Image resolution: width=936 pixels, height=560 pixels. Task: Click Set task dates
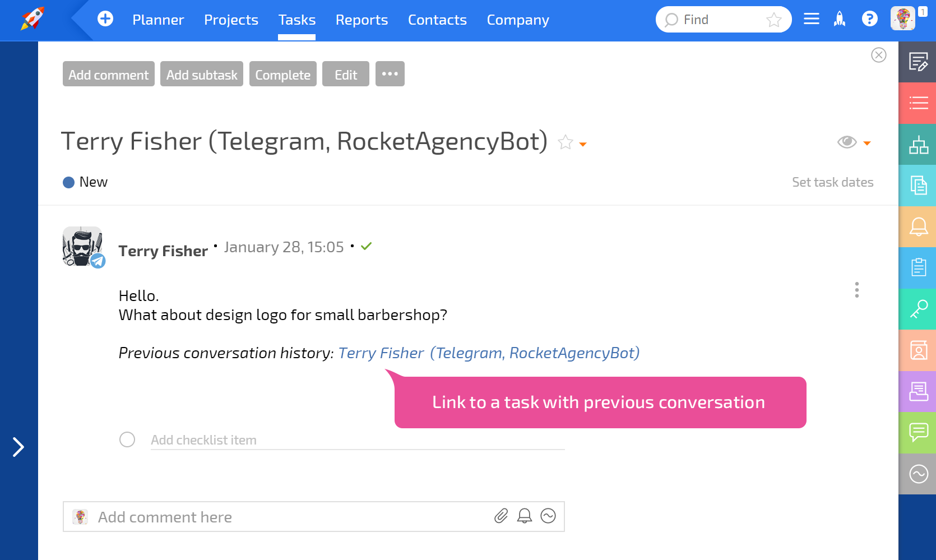tap(832, 182)
